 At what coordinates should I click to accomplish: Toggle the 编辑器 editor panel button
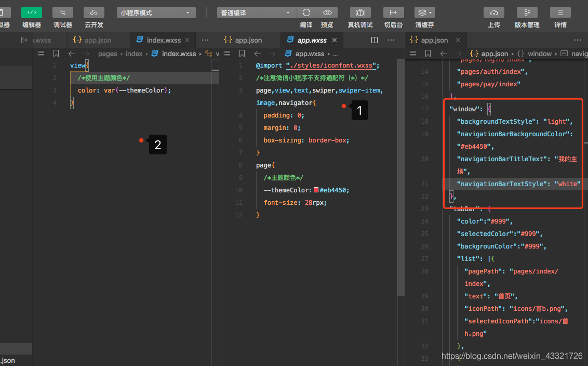pos(32,13)
